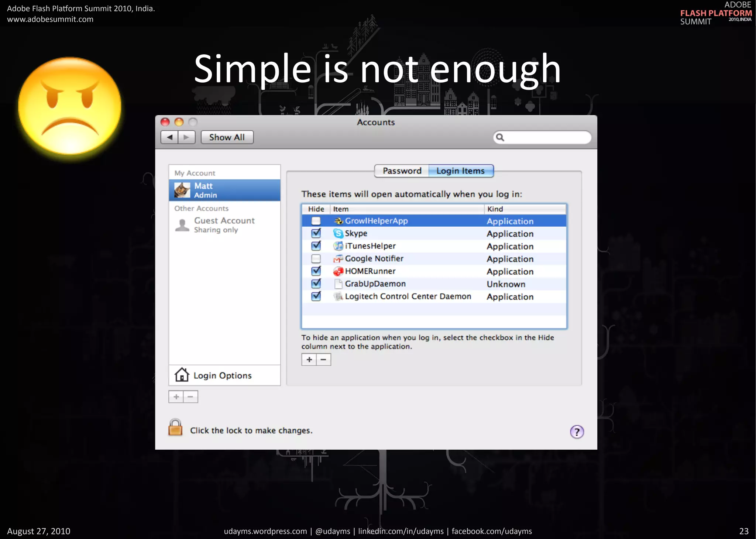756x539 pixels.
Task: Switch to the Password tab
Action: pyautogui.click(x=402, y=171)
